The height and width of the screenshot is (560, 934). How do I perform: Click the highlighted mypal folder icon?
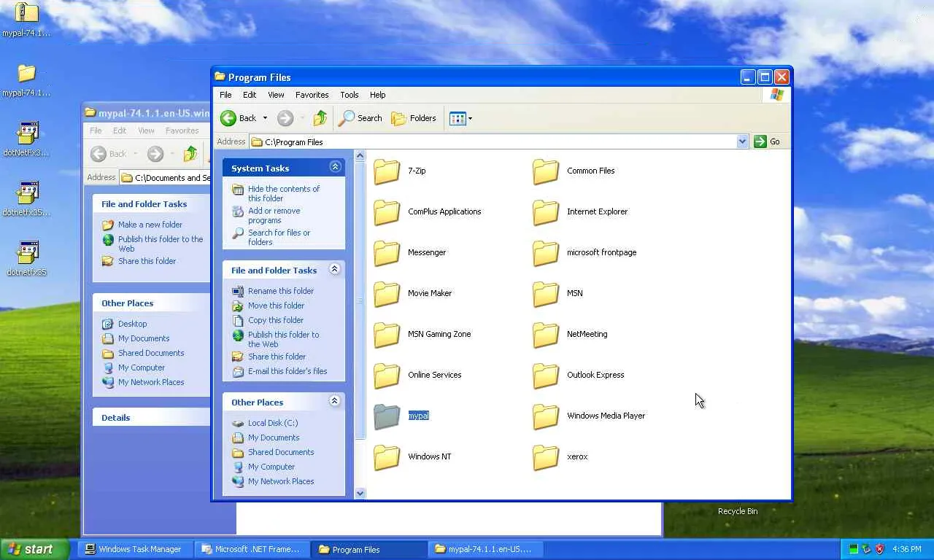pyautogui.click(x=387, y=416)
